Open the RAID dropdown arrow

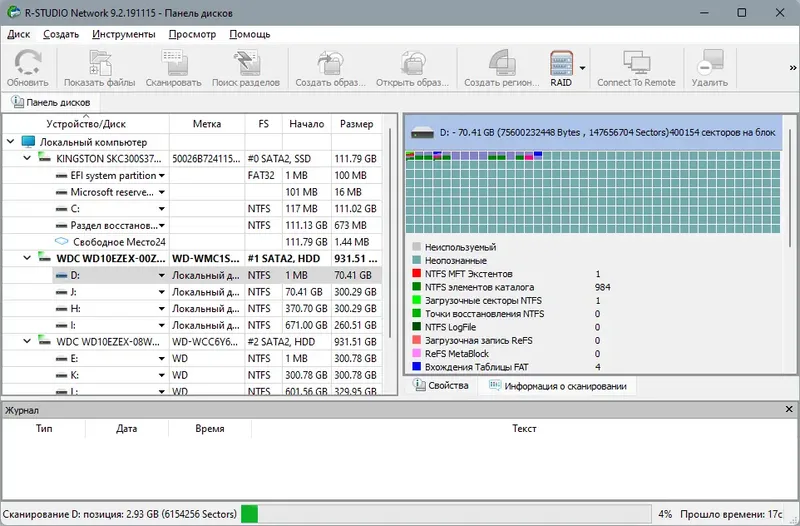click(x=582, y=68)
